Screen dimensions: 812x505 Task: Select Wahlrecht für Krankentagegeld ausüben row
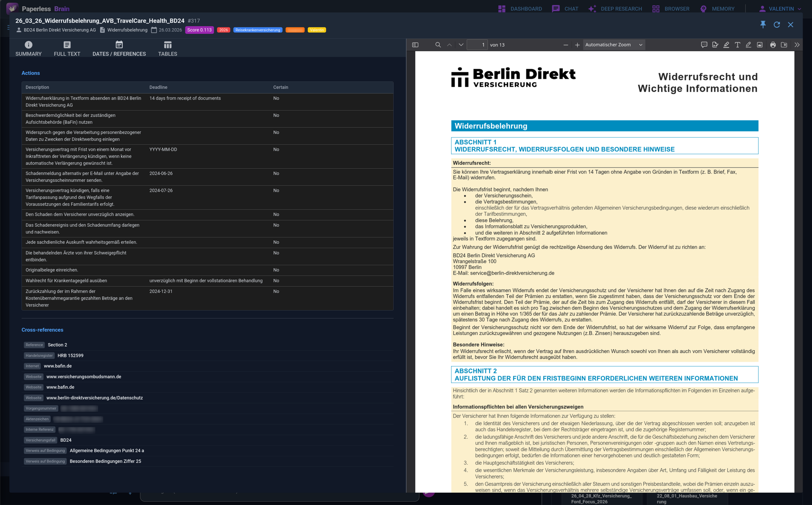pyautogui.click(x=207, y=281)
